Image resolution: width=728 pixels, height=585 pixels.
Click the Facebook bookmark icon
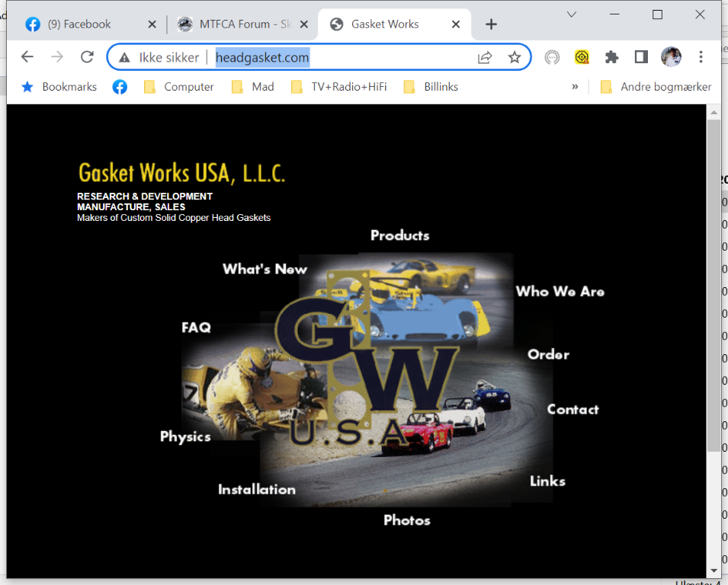(120, 87)
